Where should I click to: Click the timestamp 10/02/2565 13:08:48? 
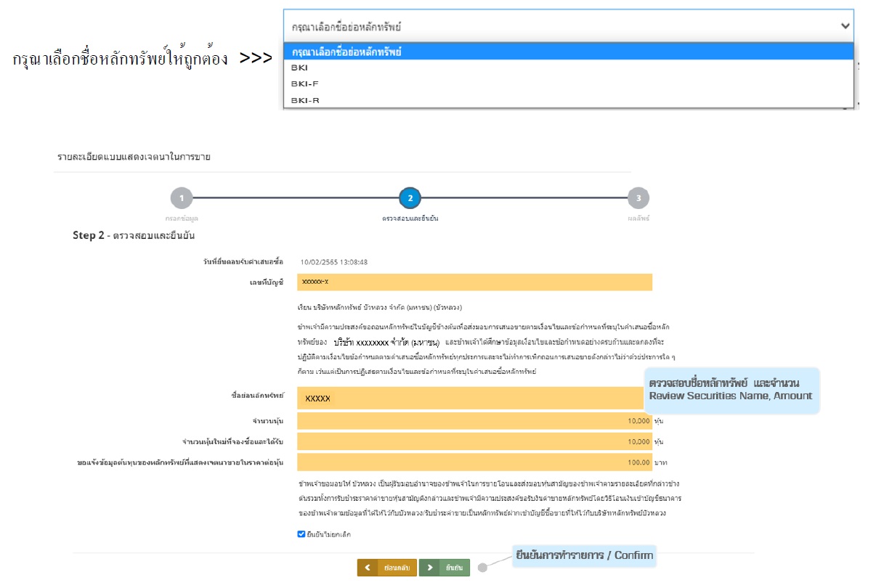[334, 262]
